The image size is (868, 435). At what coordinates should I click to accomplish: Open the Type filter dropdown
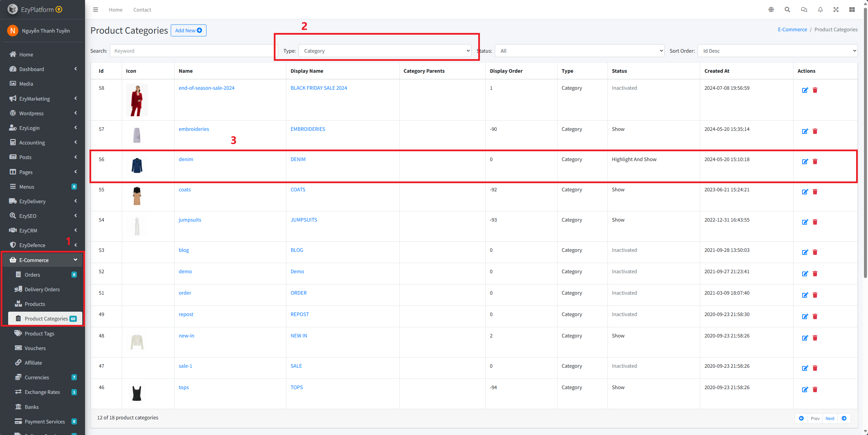(x=385, y=51)
